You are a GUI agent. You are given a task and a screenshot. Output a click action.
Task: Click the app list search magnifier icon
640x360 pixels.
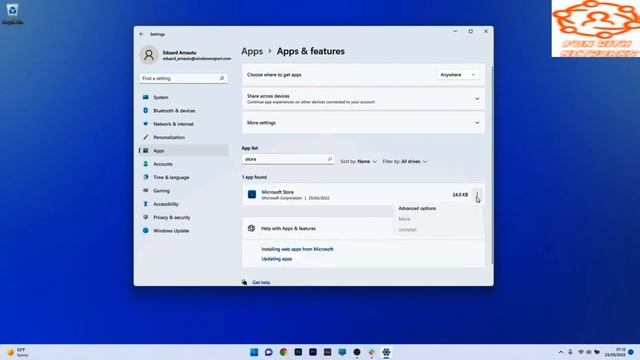(330, 159)
